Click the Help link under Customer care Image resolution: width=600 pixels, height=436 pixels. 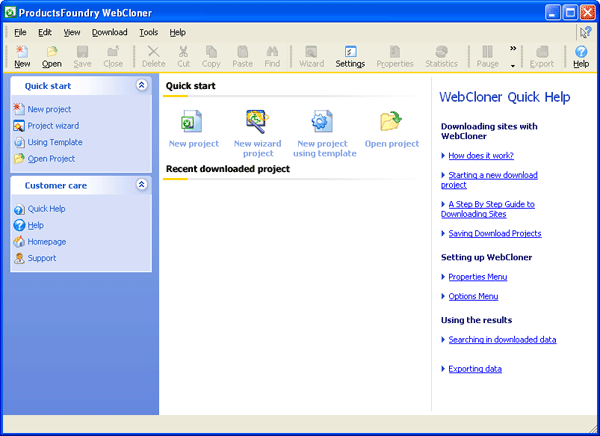click(x=36, y=225)
